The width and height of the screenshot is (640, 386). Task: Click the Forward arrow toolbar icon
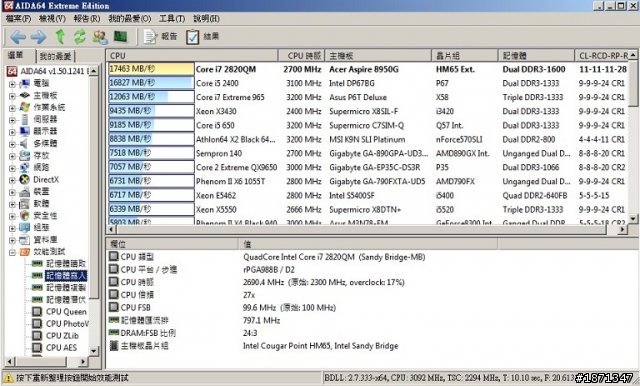coord(38,37)
